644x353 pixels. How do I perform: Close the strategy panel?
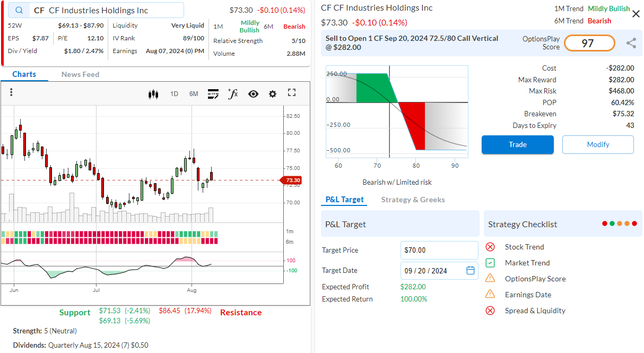(x=636, y=14)
